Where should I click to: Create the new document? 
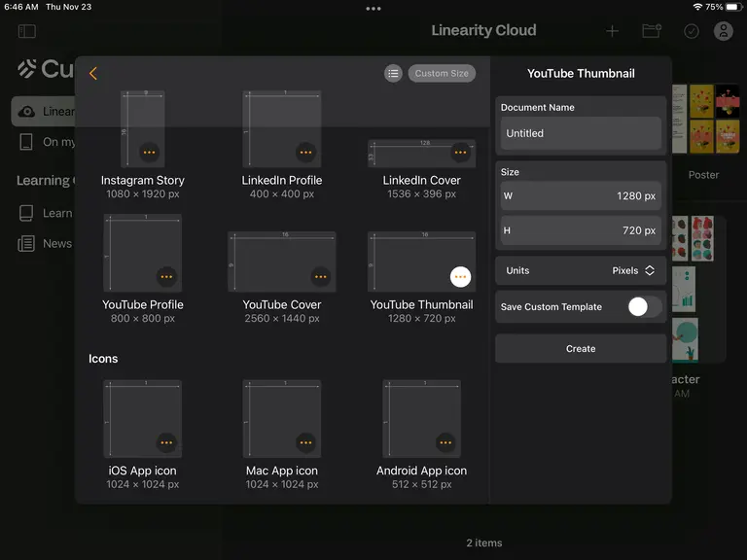click(581, 349)
